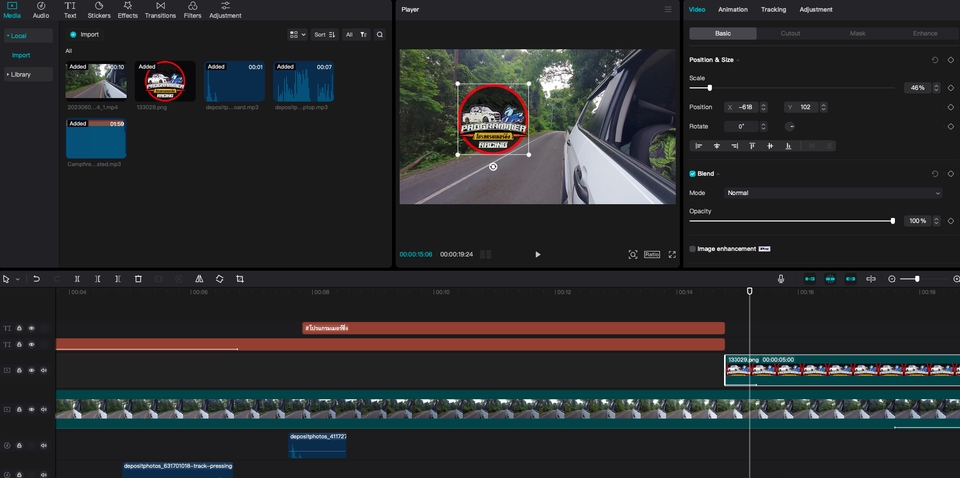Switch to the Audio tab
This screenshot has width=960, height=478.
click(x=41, y=10)
